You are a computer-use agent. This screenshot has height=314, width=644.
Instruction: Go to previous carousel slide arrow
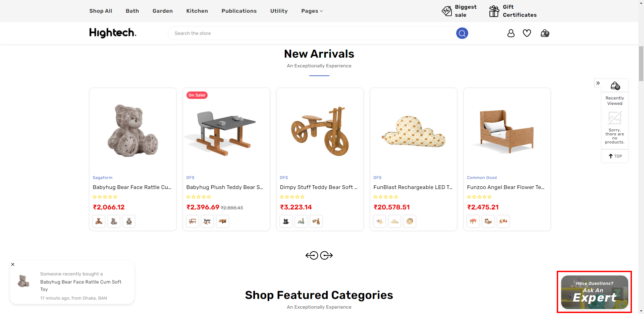tap(312, 256)
